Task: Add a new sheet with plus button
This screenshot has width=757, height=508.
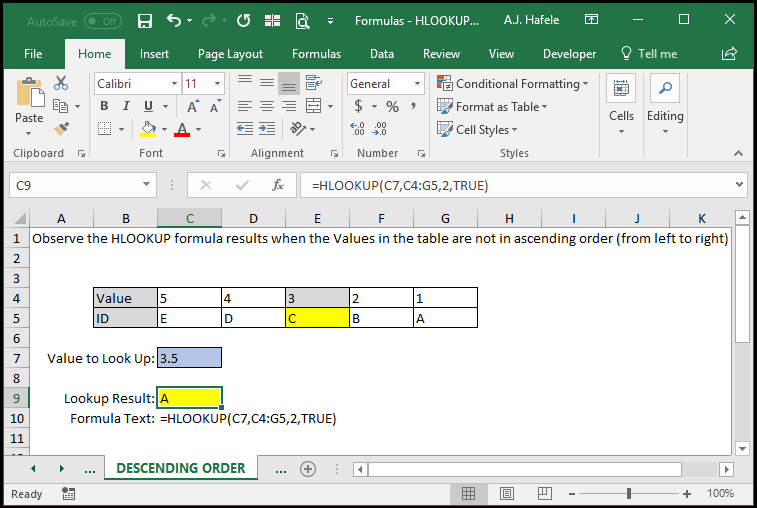Action: click(308, 468)
